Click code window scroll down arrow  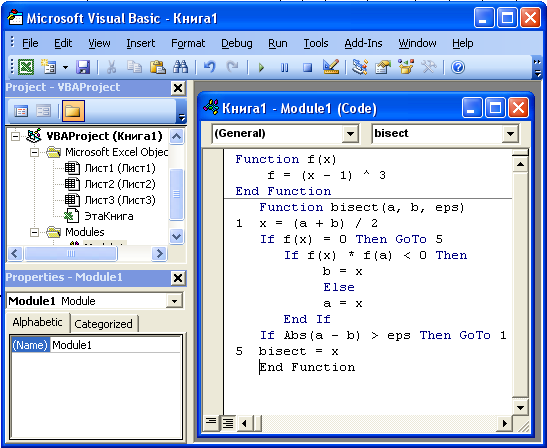[520, 407]
